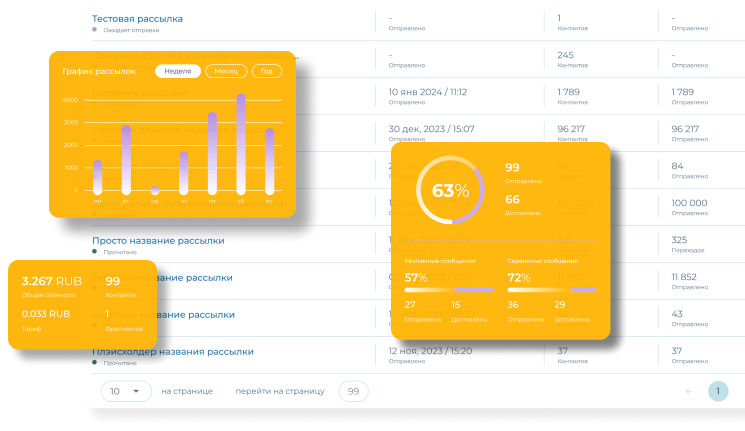The width and height of the screenshot is (745, 431).
Task: Click the go-to-page input field with 99
Action: (354, 391)
